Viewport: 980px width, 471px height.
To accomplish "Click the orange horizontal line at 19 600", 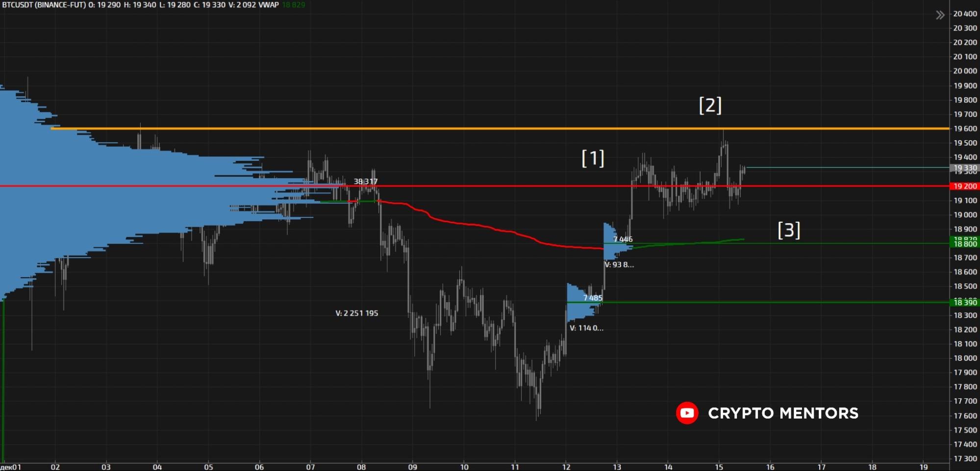I will [500, 129].
